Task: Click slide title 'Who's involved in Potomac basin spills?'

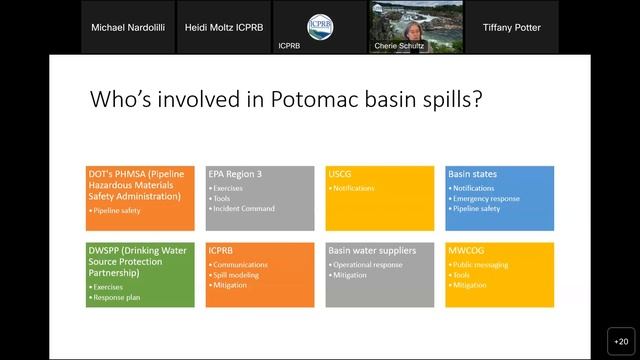Action: (x=286, y=99)
